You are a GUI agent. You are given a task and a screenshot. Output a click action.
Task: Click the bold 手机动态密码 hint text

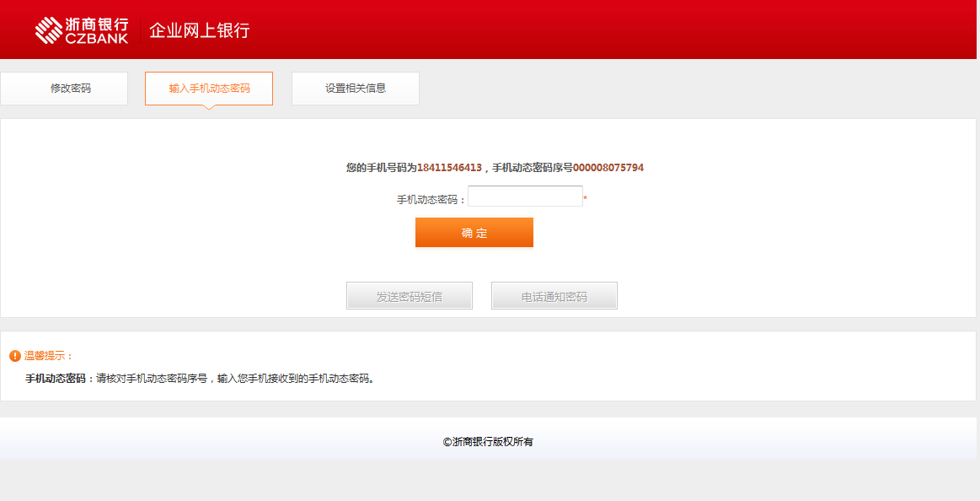click(56, 379)
